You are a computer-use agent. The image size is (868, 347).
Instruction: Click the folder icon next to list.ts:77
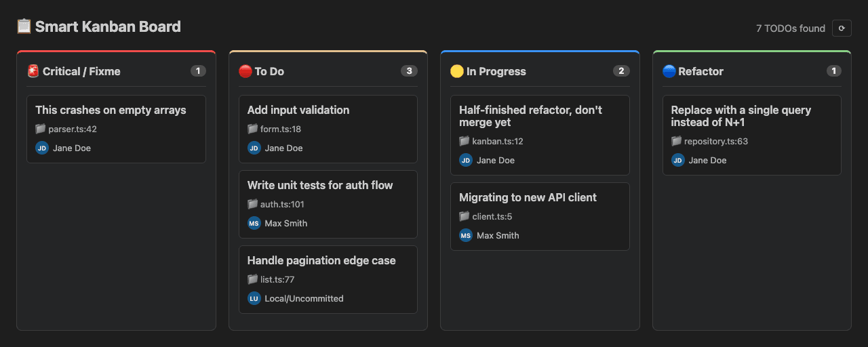pyautogui.click(x=253, y=279)
